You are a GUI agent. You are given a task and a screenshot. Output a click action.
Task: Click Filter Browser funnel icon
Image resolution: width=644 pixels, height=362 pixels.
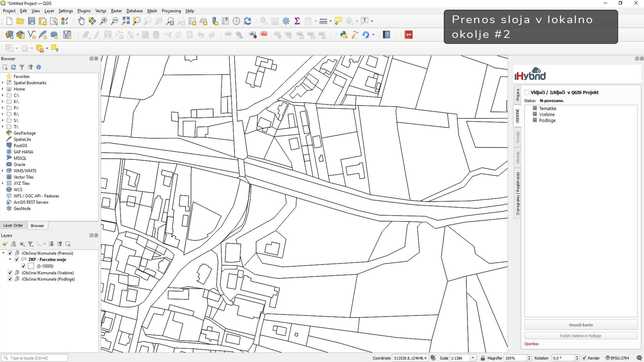[22, 67]
